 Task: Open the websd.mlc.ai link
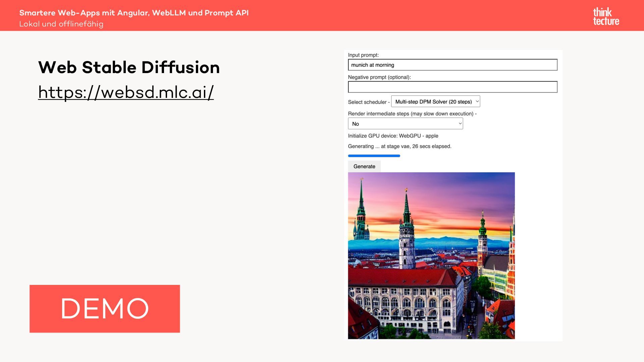point(126,92)
